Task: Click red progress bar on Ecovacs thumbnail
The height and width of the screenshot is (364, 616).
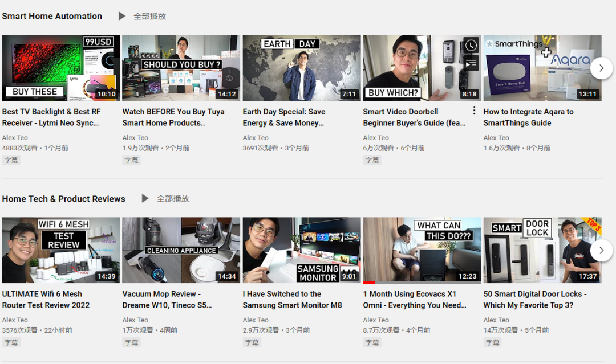Action: tap(369, 282)
